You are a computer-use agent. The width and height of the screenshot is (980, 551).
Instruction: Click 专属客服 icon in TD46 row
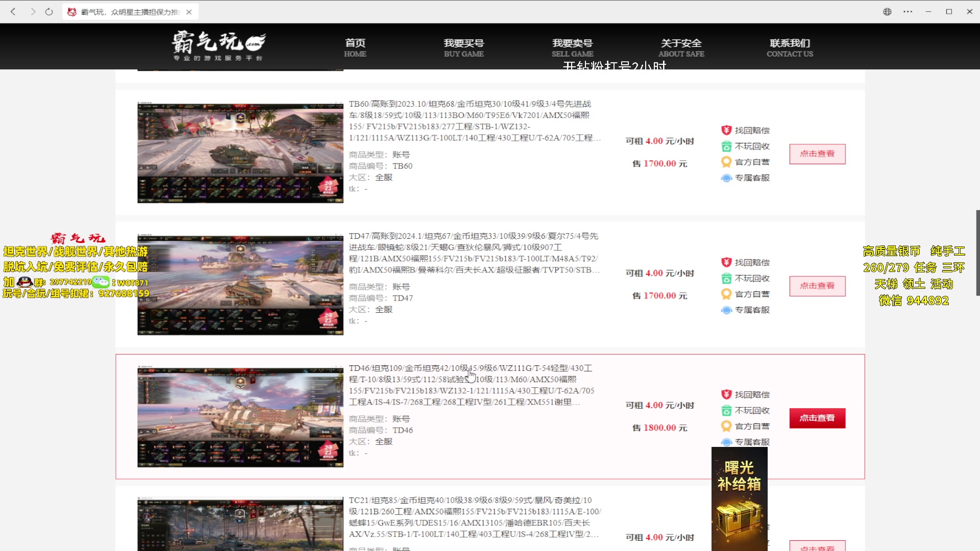tap(726, 442)
